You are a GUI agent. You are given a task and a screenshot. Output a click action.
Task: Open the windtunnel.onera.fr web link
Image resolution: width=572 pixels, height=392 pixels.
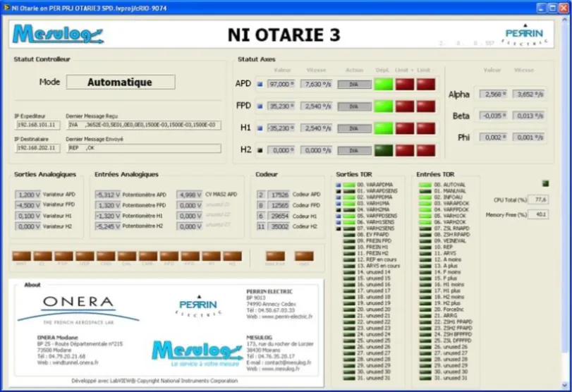point(75,362)
